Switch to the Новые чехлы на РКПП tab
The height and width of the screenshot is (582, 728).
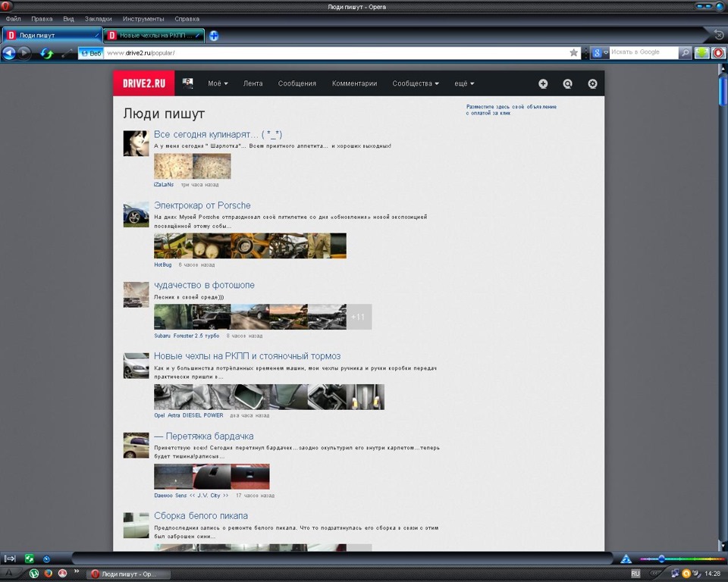(154, 36)
